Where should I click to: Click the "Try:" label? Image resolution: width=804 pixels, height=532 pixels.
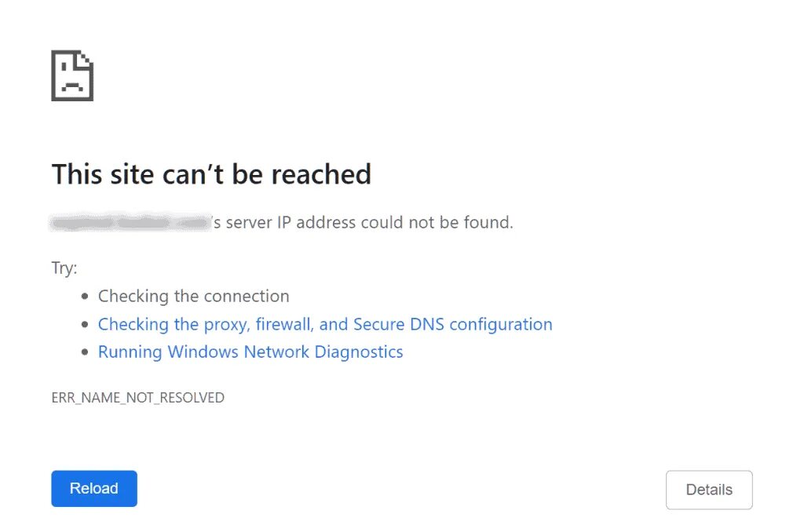64,268
